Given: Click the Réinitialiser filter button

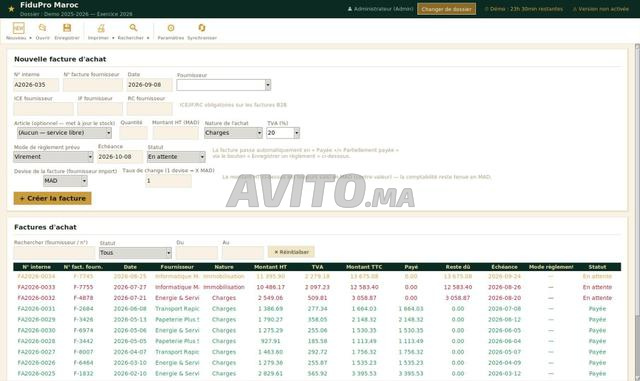Looking at the screenshot, I should click(291, 252).
